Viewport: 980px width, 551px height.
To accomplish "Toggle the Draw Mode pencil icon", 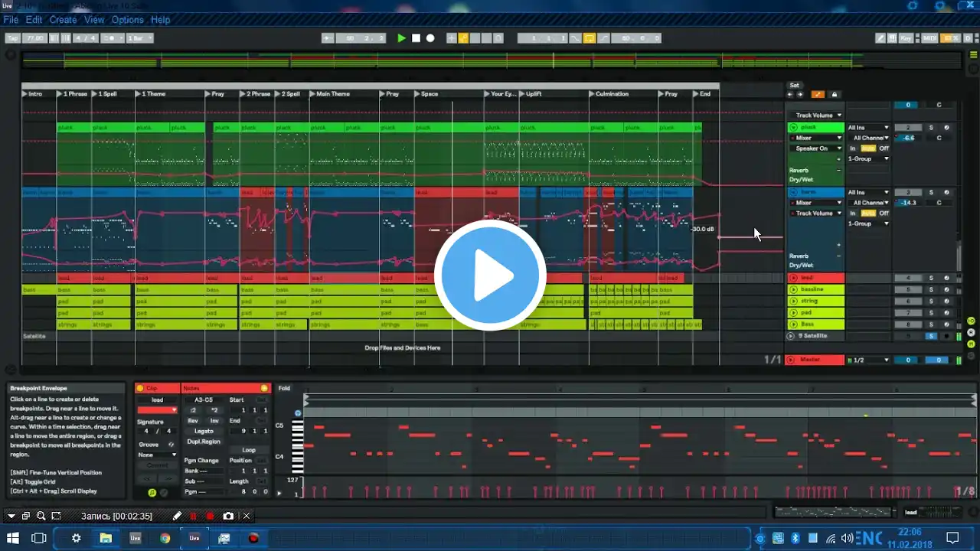I will 881,37.
